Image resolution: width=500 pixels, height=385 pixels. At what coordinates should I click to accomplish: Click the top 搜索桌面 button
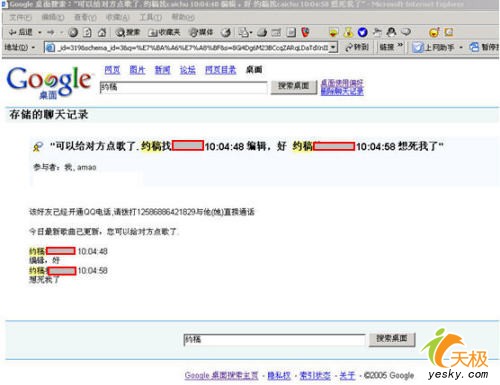pos(294,86)
